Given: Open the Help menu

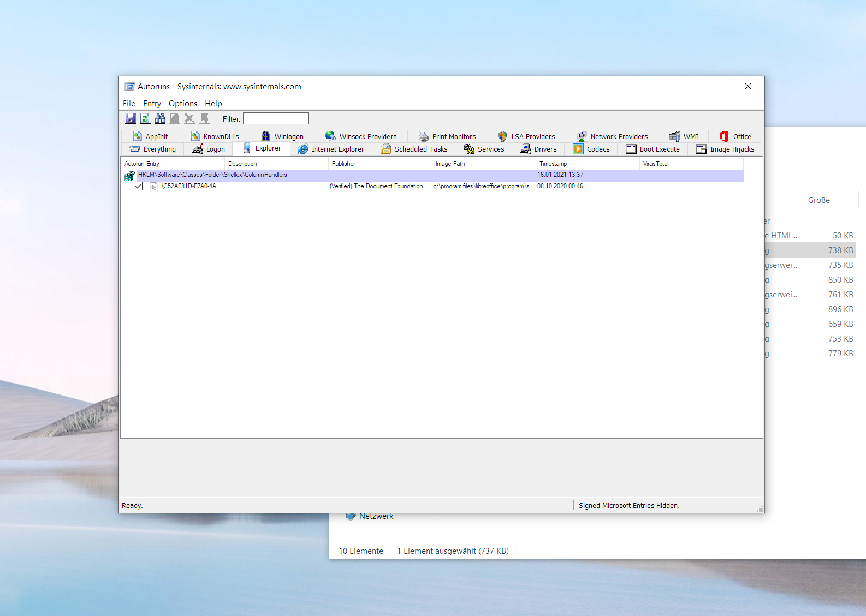Looking at the screenshot, I should pyautogui.click(x=213, y=104).
